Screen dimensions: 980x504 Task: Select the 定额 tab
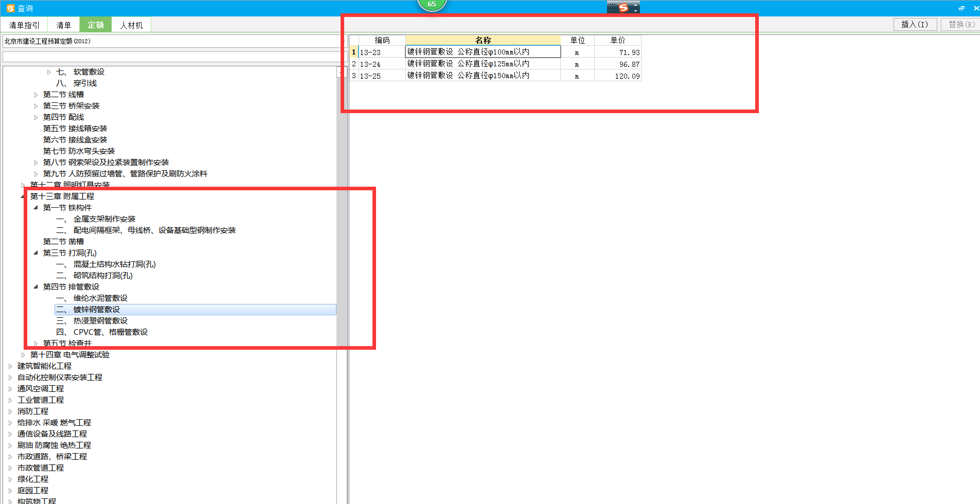(95, 25)
